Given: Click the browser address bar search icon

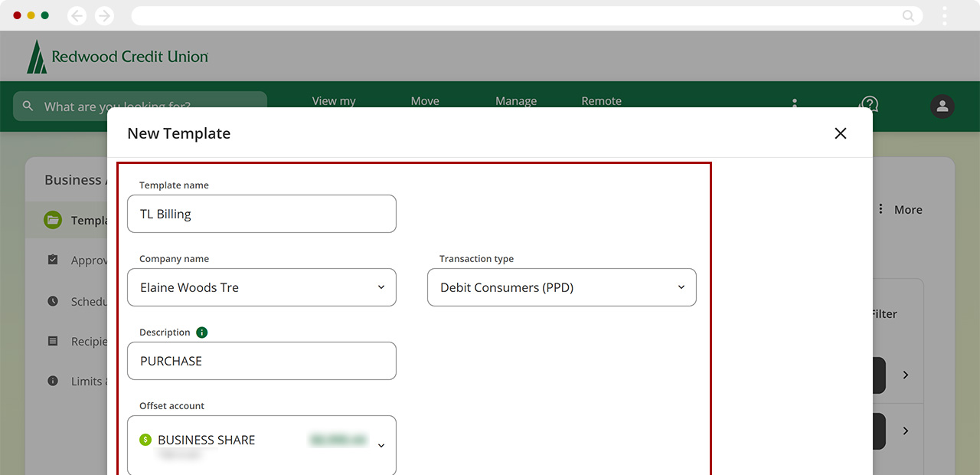Looking at the screenshot, I should tap(909, 15).
